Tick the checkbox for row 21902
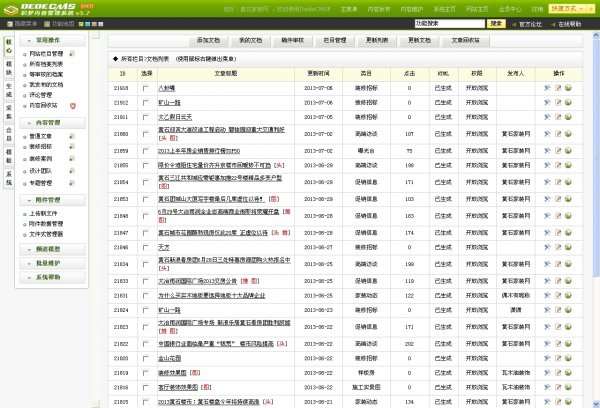Viewport: 600px width, 408px height. [x=145, y=103]
